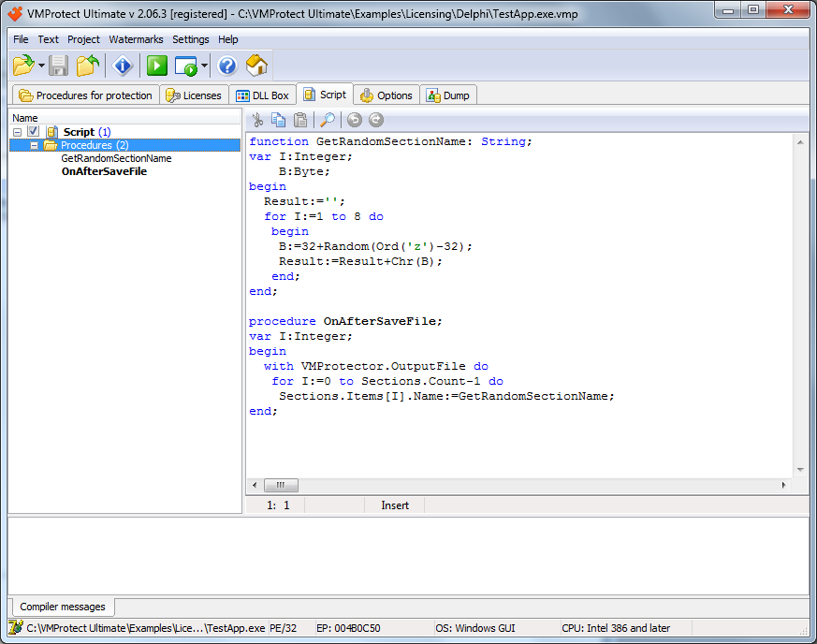Open the Help menu

(x=228, y=39)
